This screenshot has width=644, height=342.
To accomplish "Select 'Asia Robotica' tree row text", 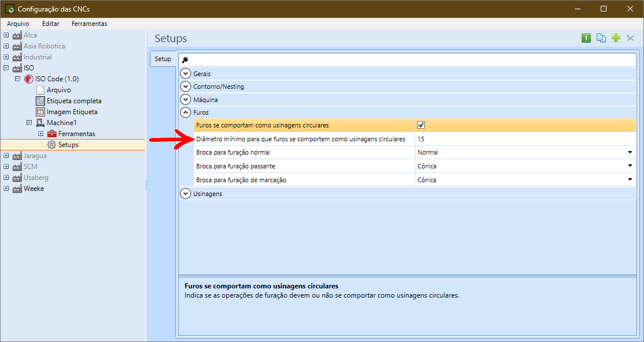I will (x=44, y=46).
